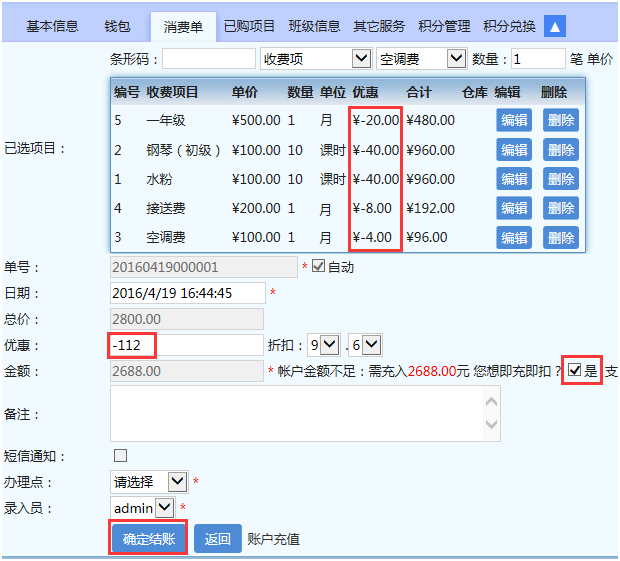Open the 收费项 category dropdown
Viewport: 620px width, 561px height.
[x=315, y=59]
